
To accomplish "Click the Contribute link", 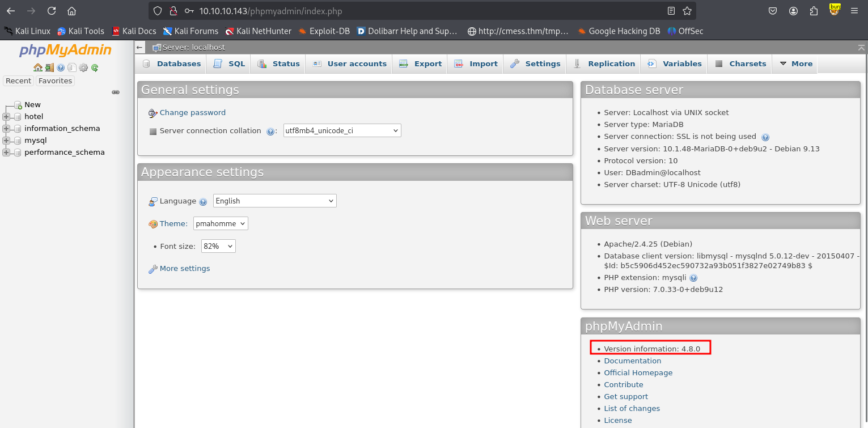I will [x=623, y=385].
